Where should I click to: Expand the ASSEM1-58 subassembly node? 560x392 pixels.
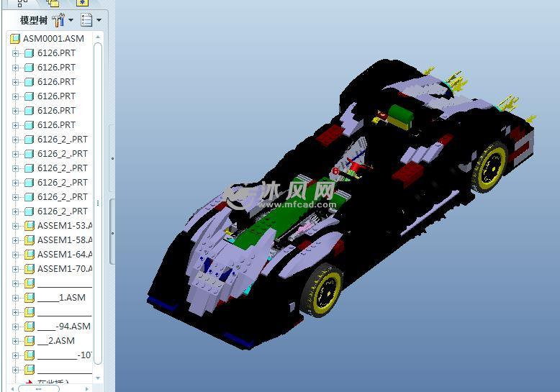[x=15, y=240]
